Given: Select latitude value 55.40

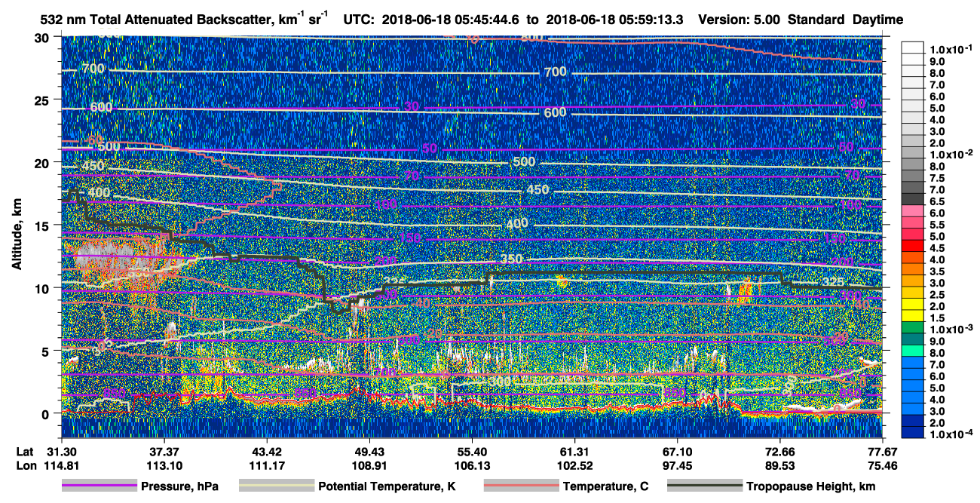Looking at the screenshot, I should tap(472, 451).
